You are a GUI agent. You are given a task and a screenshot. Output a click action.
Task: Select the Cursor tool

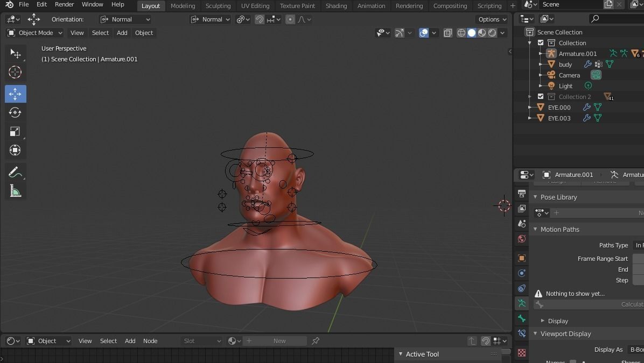[15, 72]
